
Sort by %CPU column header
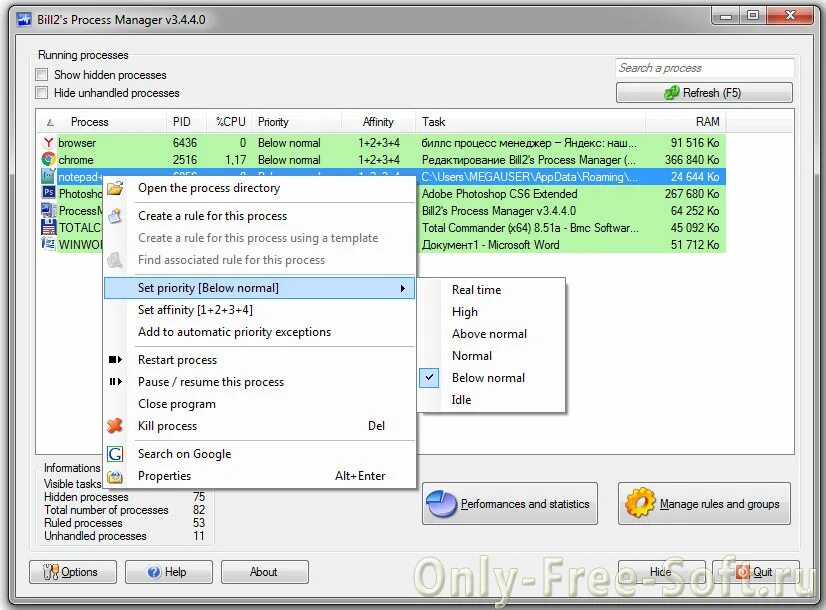click(229, 122)
